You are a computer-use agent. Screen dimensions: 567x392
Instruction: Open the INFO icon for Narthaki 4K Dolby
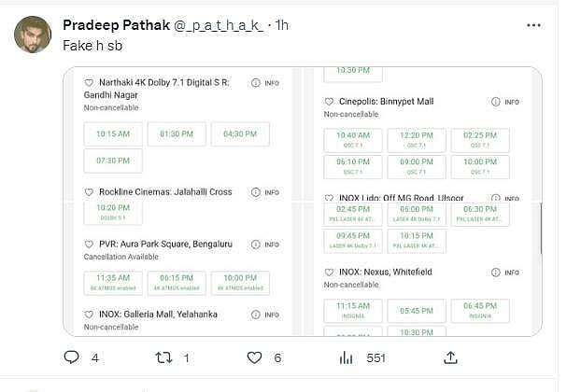click(x=265, y=83)
